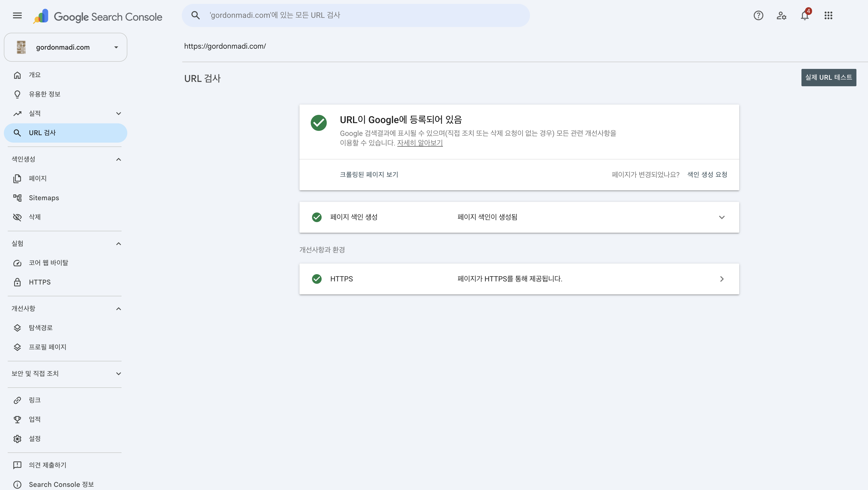Open the 업적 achievements page
Image resolution: width=868 pixels, height=490 pixels.
click(x=65, y=419)
